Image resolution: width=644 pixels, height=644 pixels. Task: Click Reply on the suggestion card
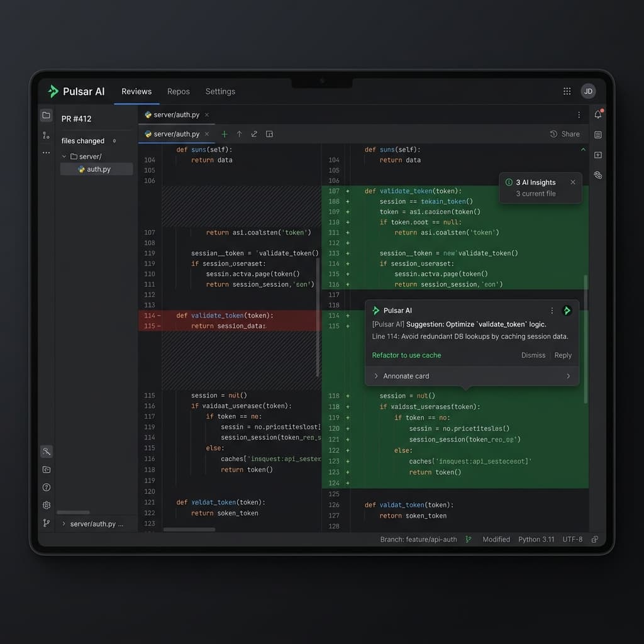point(563,355)
